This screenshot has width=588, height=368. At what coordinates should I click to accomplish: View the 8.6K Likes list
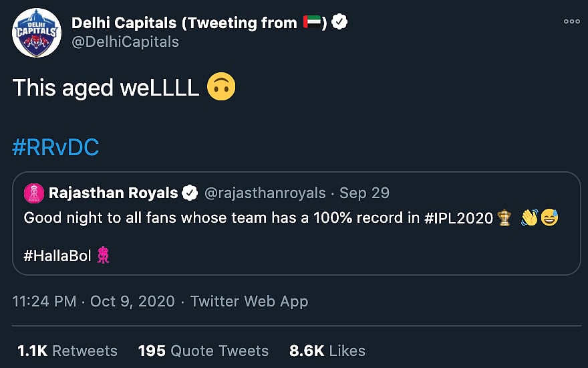coord(327,351)
